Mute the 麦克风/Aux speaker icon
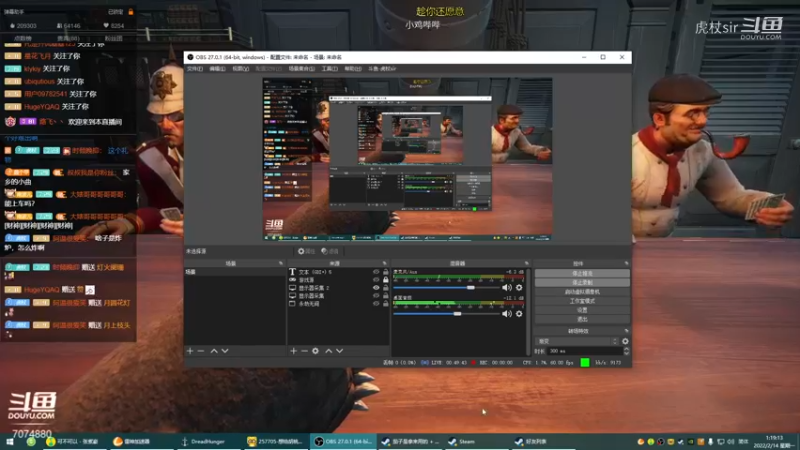The height and width of the screenshot is (450, 800). click(507, 288)
